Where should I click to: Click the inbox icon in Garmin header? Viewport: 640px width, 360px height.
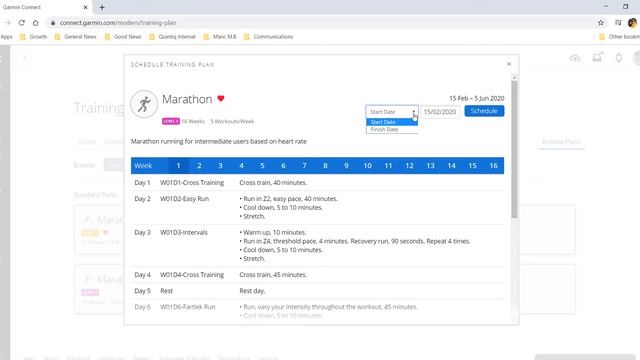597,58
